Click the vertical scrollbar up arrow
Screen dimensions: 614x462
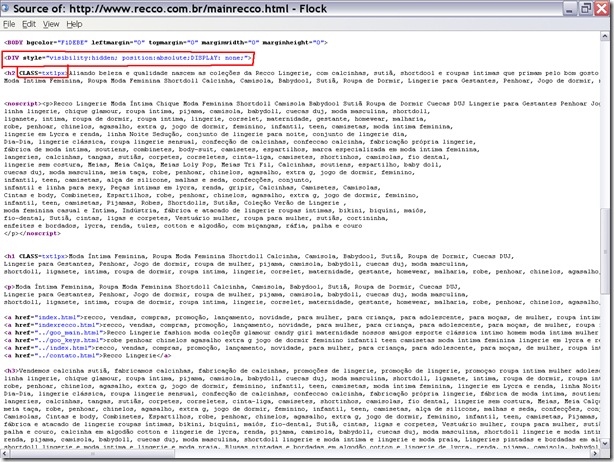point(605,36)
